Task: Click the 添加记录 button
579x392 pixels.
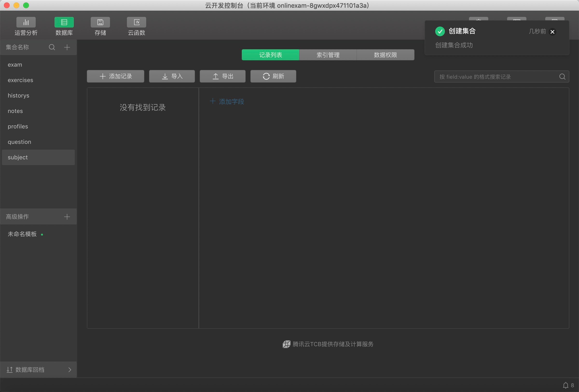Action: click(x=115, y=76)
